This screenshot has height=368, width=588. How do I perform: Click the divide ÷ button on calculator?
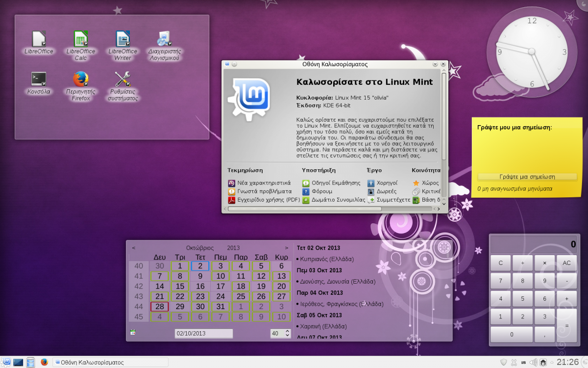(x=523, y=263)
